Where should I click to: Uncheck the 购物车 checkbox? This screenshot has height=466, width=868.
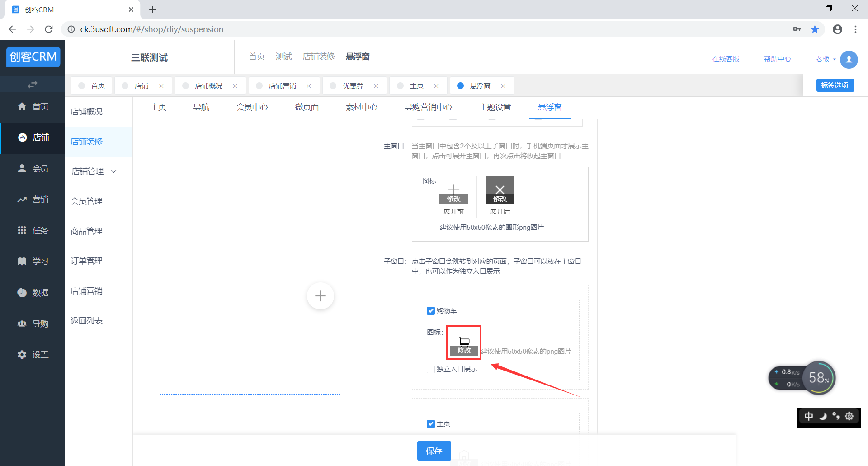tap(431, 311)
